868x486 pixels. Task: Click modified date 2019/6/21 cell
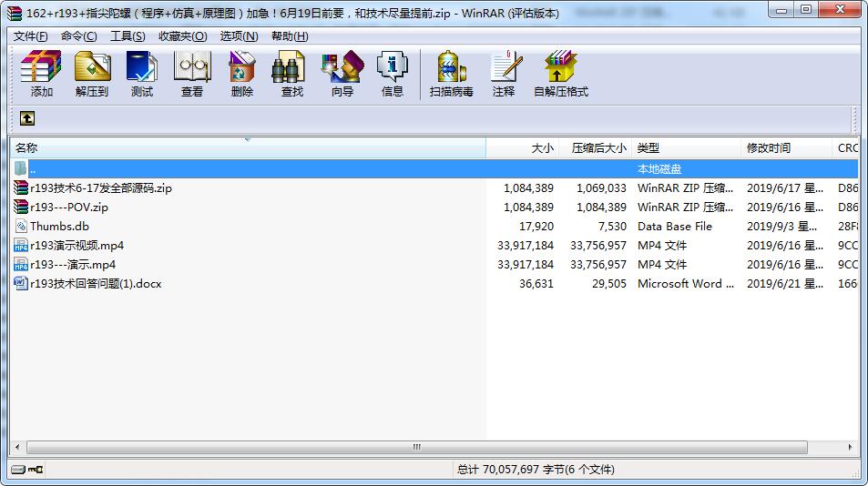(x=785, y=284)
